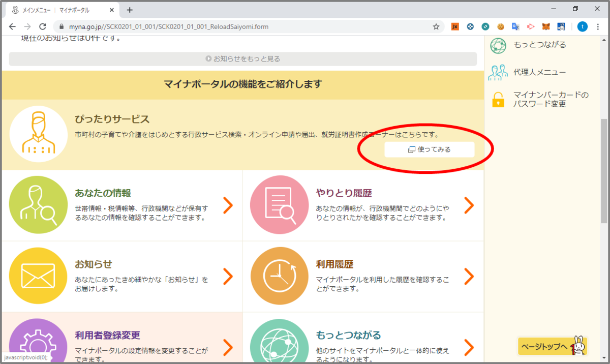The height and width of the screenshot is (364, 610).
Task: Open the Google Translate extension icon
Action: pos(515,27)
